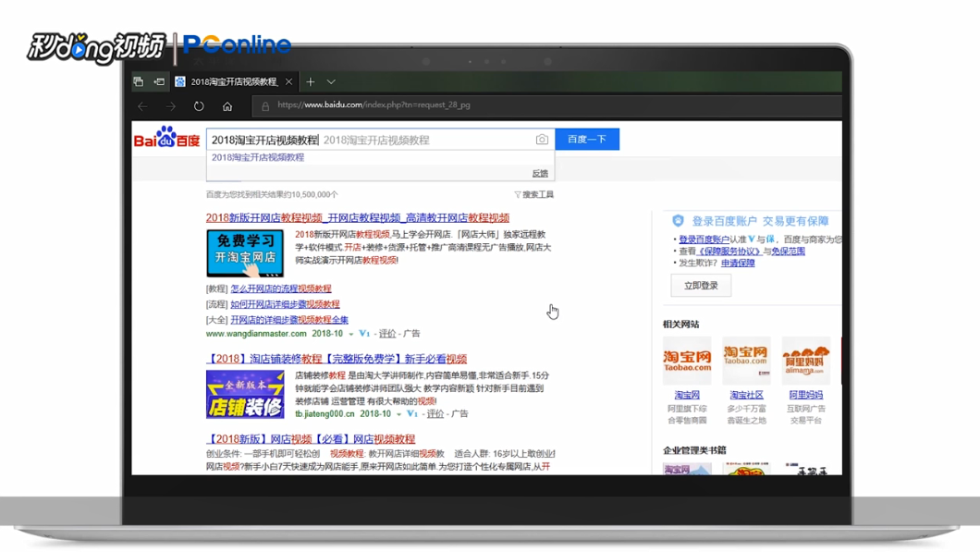Click the Baidu logo

tap(166, 138)
